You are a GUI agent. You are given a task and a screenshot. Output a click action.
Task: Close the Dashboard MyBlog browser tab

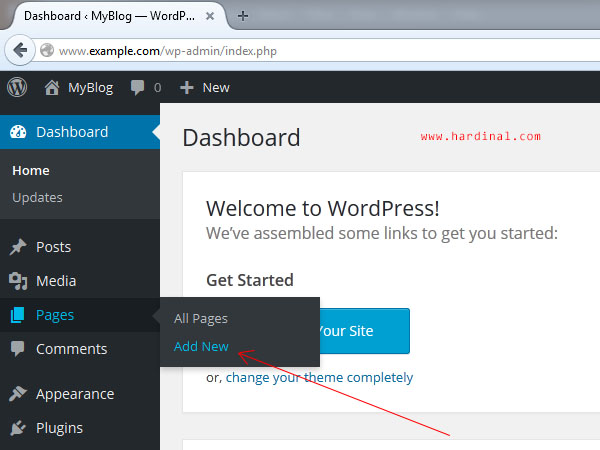[210, 16]
